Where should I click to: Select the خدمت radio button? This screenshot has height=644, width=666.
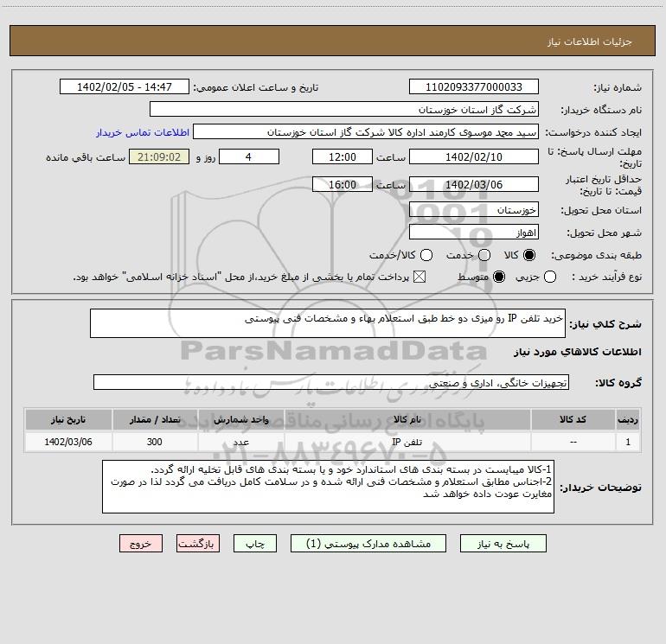coord(484,255)
